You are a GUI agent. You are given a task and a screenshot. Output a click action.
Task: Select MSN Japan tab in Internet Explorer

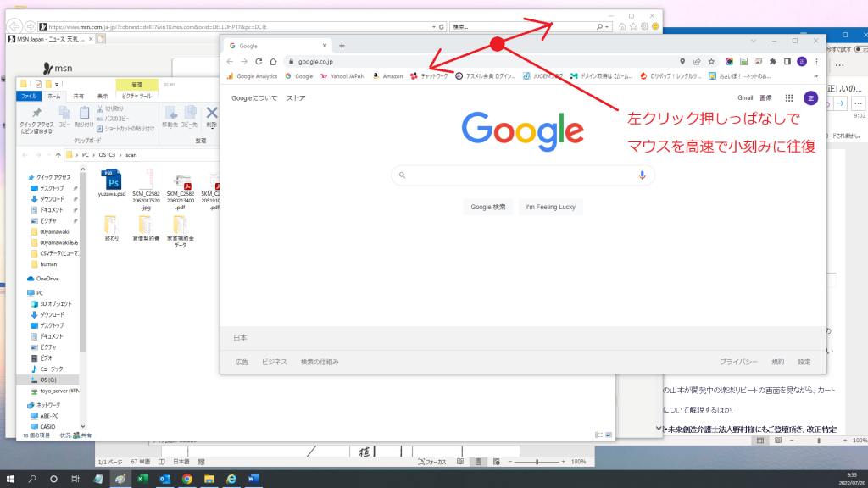coord(50,39)
